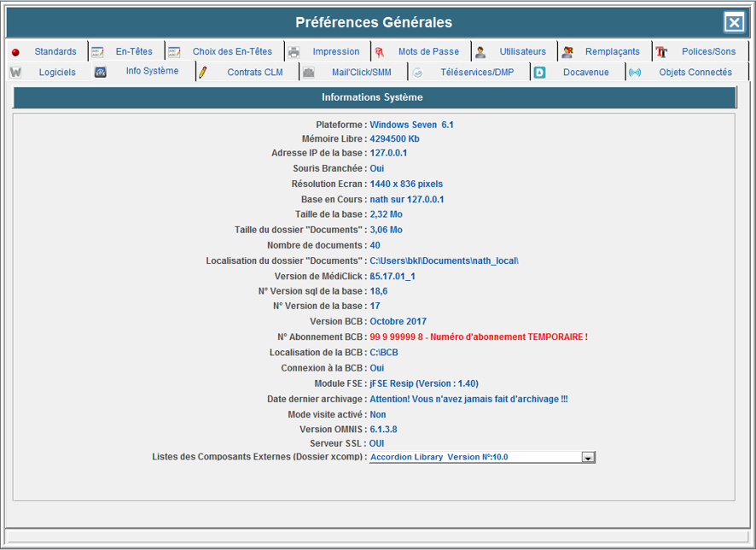Click the red dot Standards icon
The height and width of the screenshot is (550, 756).
(x=15, y=52)
